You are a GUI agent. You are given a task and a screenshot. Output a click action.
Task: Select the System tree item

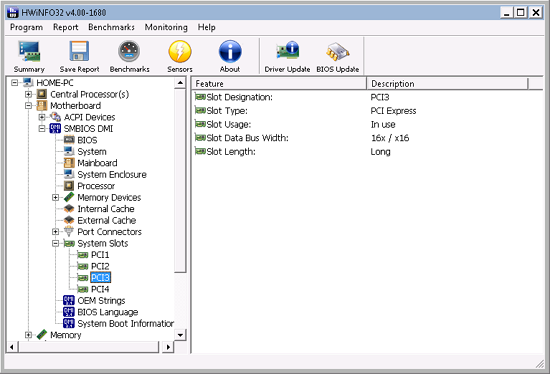coord(92,152)
